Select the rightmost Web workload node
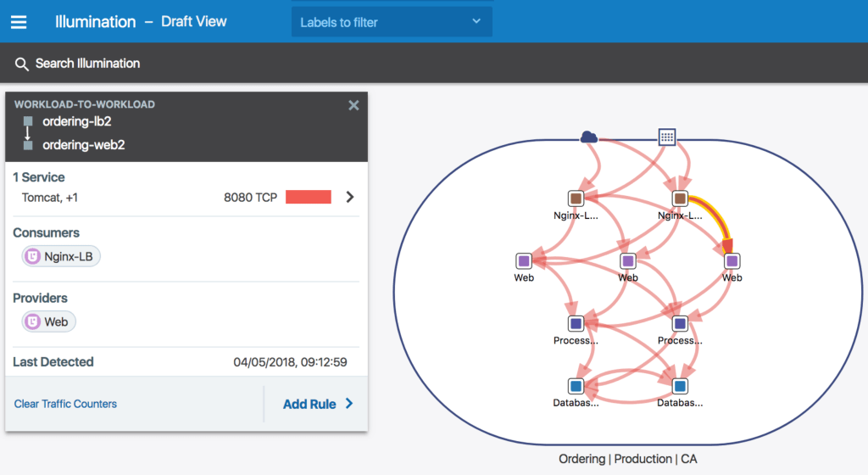 732,260
